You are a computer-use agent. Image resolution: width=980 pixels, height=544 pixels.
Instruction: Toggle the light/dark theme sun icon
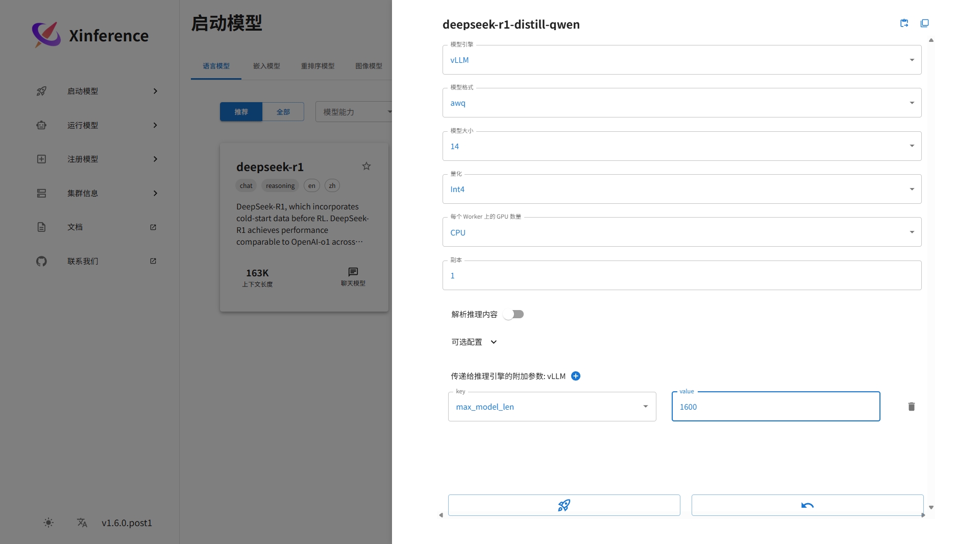(x=48, y=523)
